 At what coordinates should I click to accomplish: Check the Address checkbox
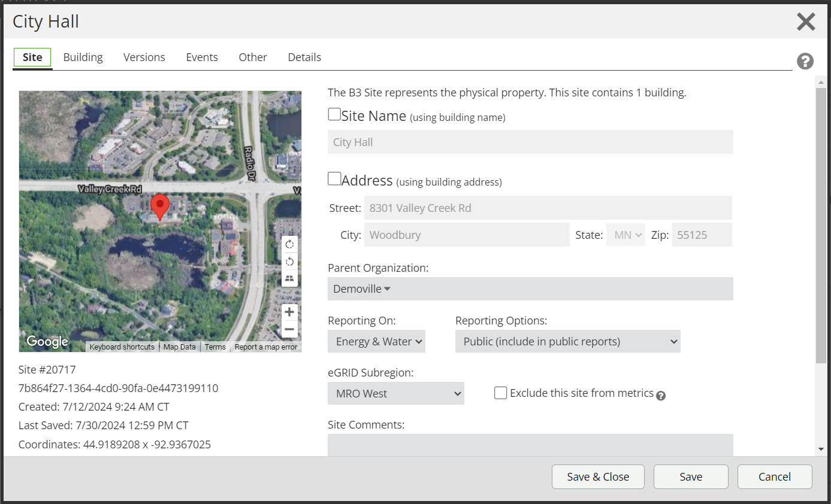(334, 178)
